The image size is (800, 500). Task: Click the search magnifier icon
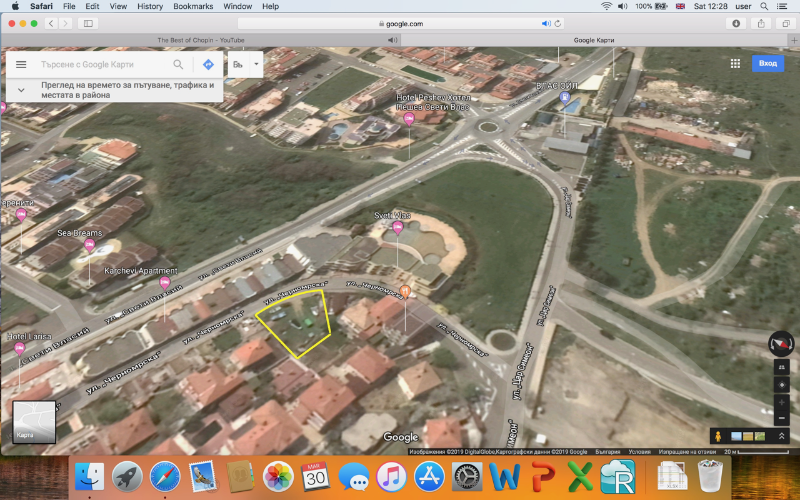pyautogui.click(x=178, y=64)
